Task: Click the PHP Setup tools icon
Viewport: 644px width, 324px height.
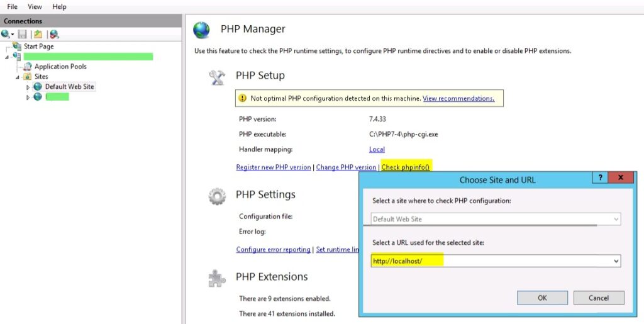Action: 217,77
